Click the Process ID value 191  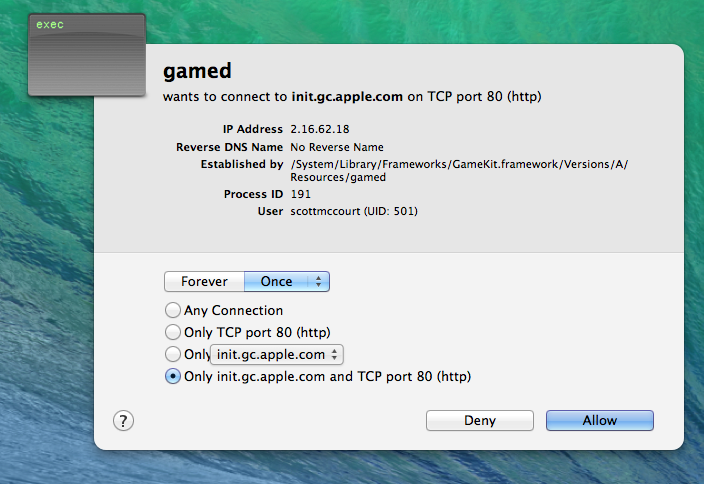click(300, 194)
